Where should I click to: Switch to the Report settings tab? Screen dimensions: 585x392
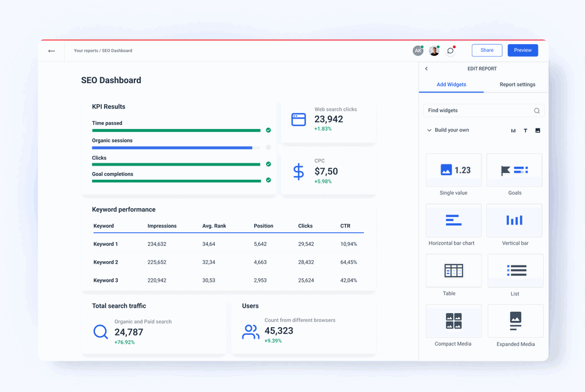pyautogui.click(x=517, y=84)
